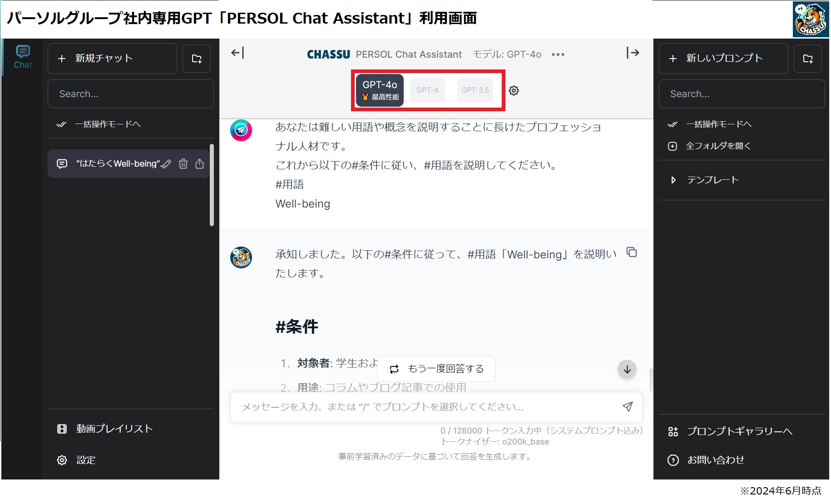
Task: Open the "はたらくWell-being" conversation
Action: pos(118,163)
